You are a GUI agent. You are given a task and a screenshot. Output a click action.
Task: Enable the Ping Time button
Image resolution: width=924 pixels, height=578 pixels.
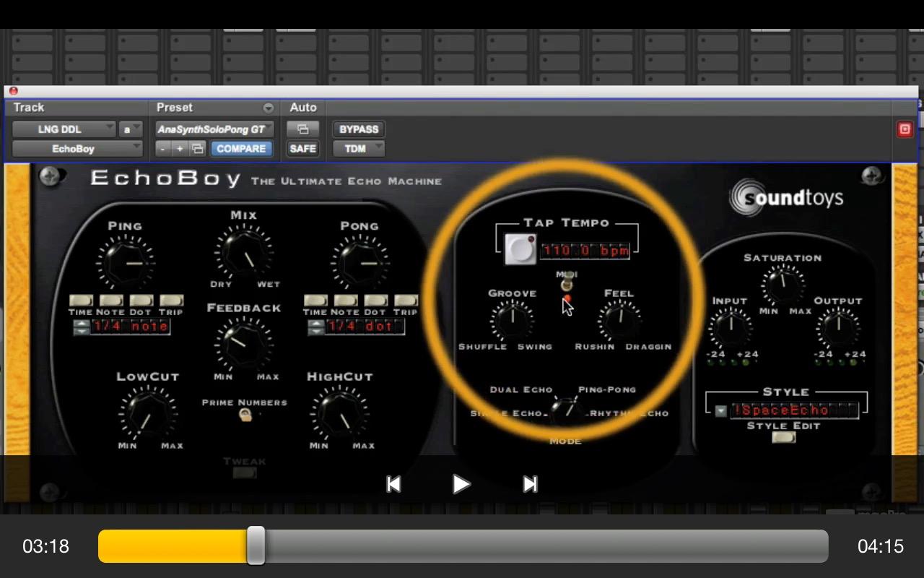(x=80, y=300)
